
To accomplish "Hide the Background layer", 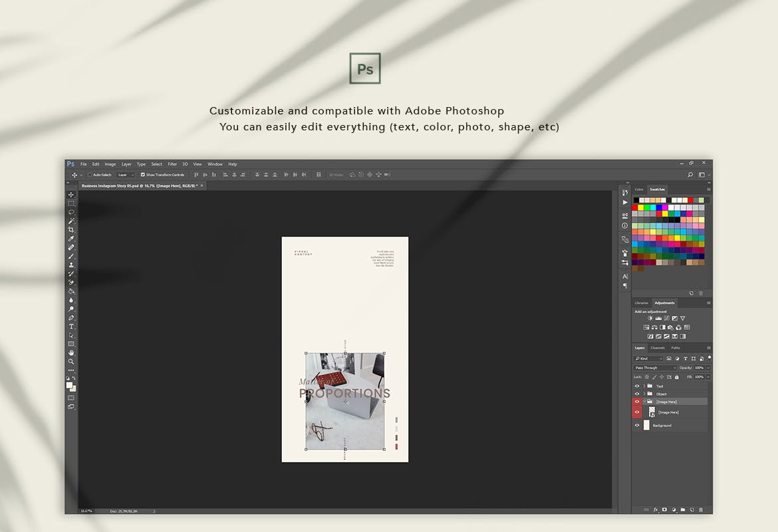I will (x=637, y=426).
